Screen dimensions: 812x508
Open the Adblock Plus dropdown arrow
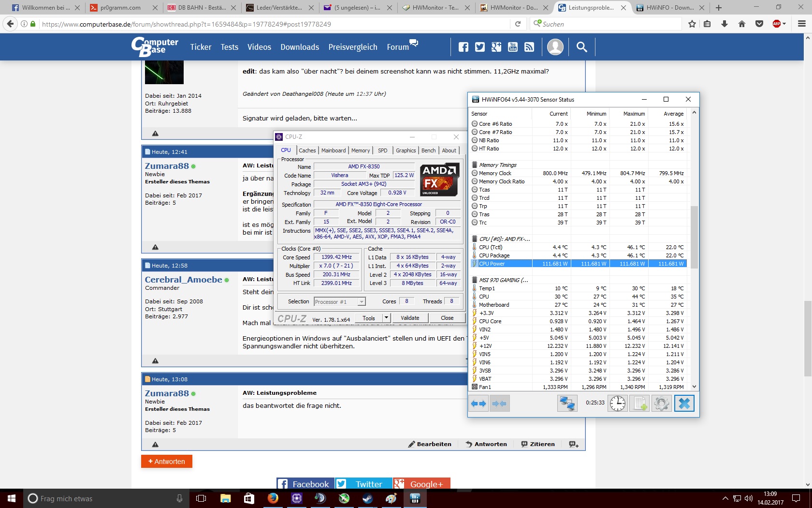784,24
